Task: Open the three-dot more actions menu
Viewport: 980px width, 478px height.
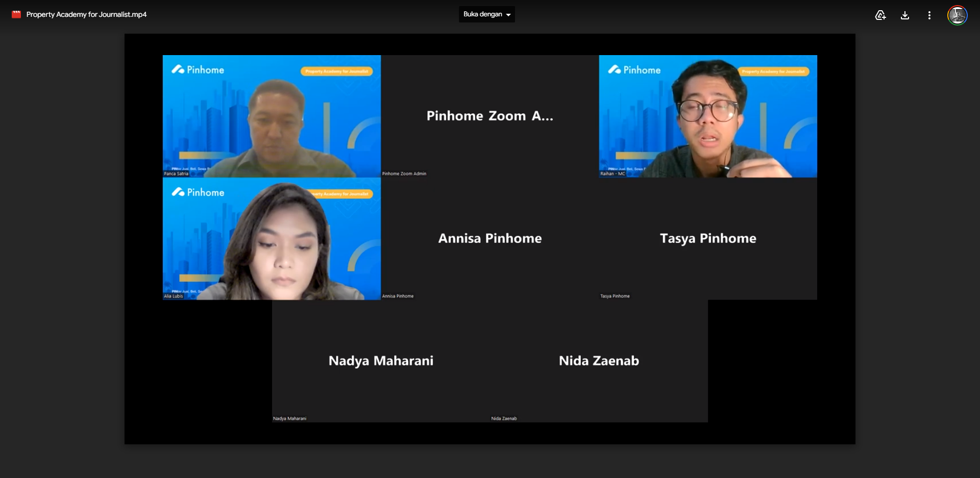Action: coord(929,15)
